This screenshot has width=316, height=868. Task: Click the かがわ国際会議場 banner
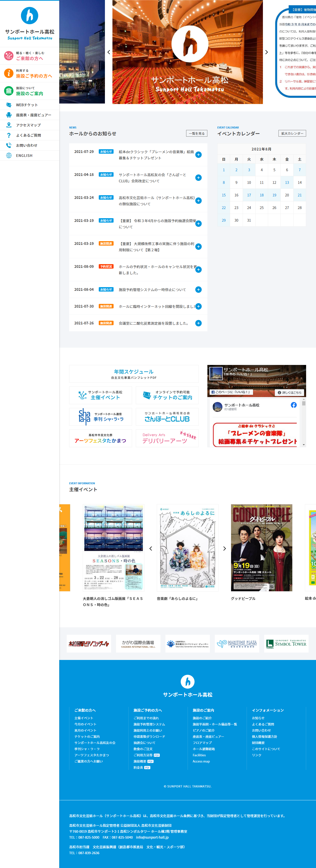[x=138, y=644]
